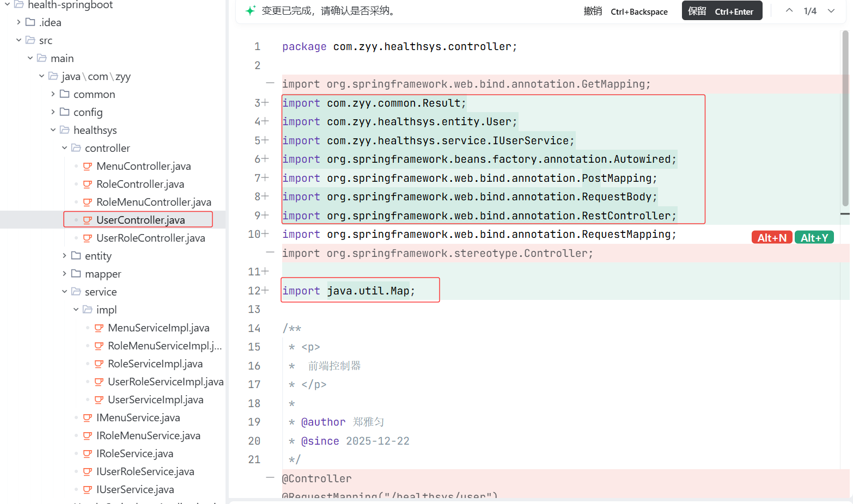This screenshot has height=504, width=853.
Task: Expand the config folder chevron
Action: 53,112
